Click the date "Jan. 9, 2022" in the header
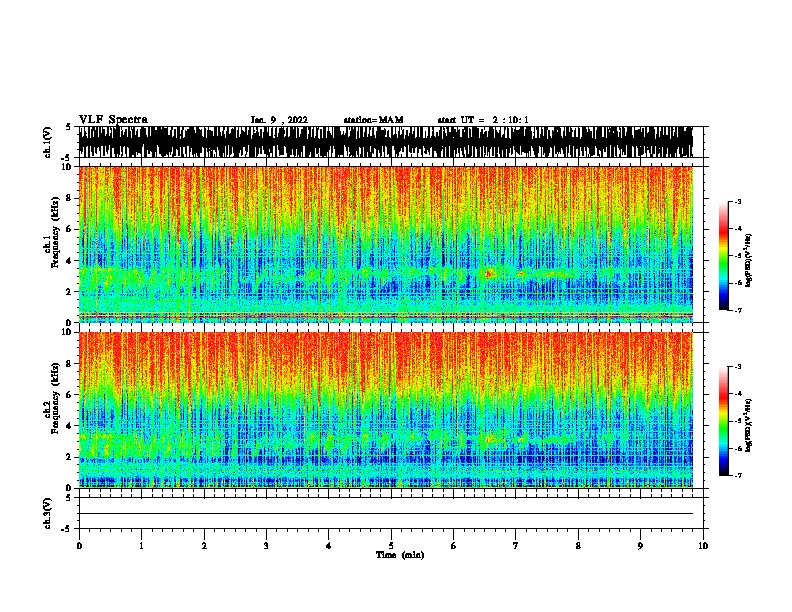 pyautogui.click(x=279, y=120)
